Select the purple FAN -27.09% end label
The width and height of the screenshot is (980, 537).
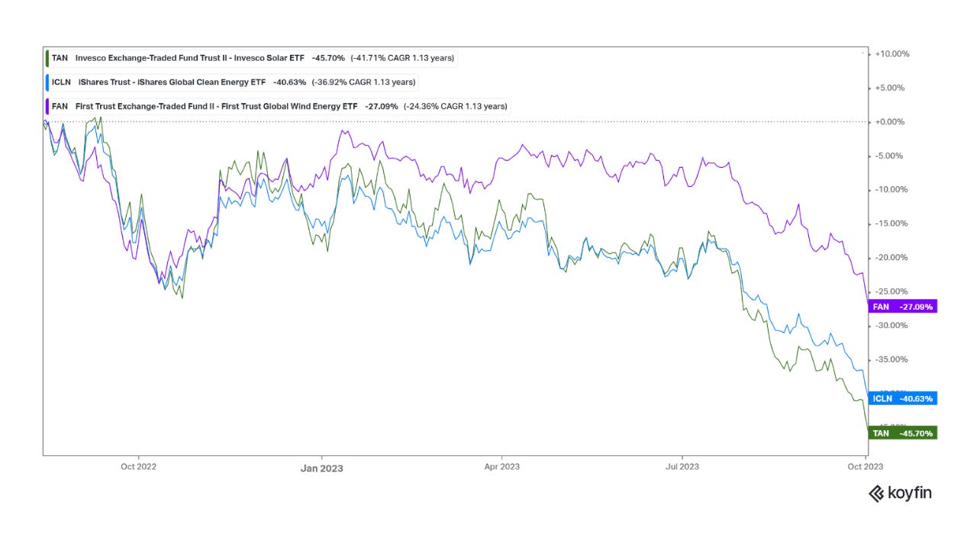click(902, 307)
